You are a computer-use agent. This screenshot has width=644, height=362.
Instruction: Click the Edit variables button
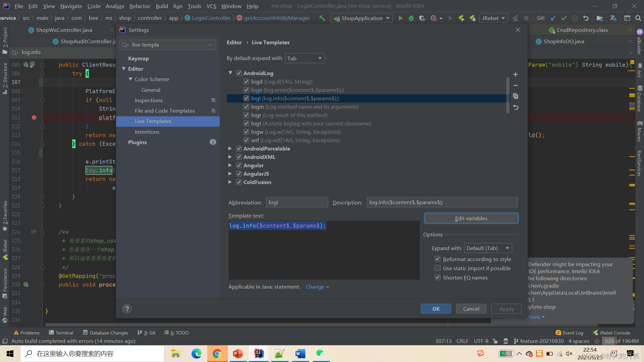(x=471, y=218)
